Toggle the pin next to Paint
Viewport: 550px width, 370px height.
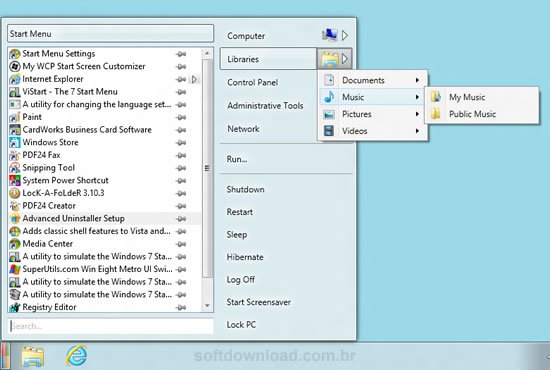181,117
